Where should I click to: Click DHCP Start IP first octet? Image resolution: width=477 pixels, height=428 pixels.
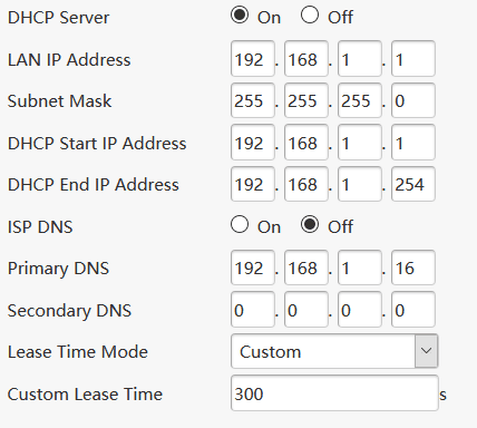pos(253,142)
